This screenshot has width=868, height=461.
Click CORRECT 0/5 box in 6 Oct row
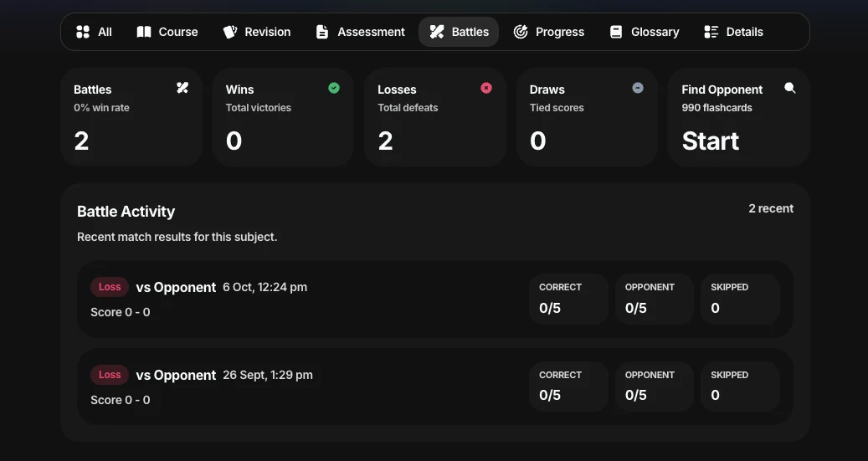point(568,299)
